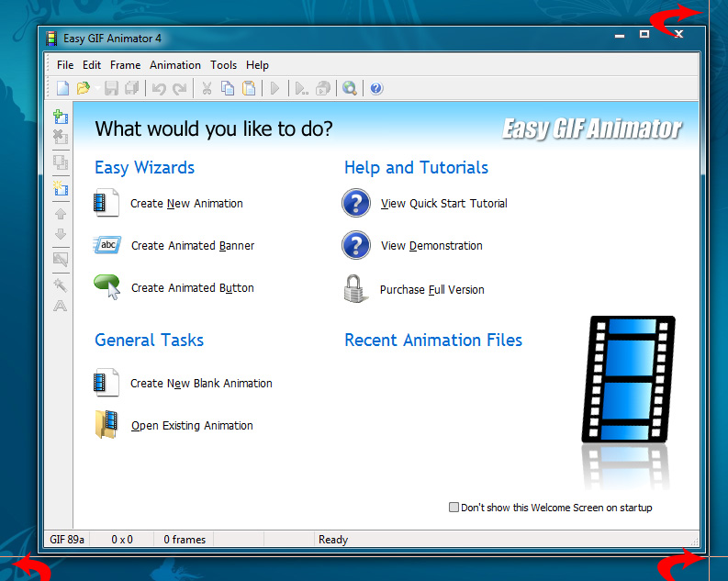Open the Tools menu

(223, 65)
